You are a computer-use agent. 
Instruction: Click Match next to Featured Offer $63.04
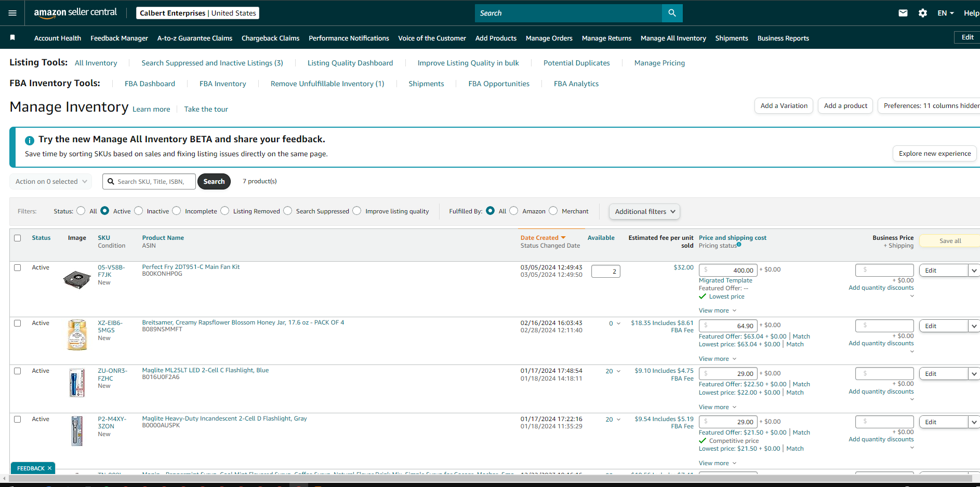point(801,336)
